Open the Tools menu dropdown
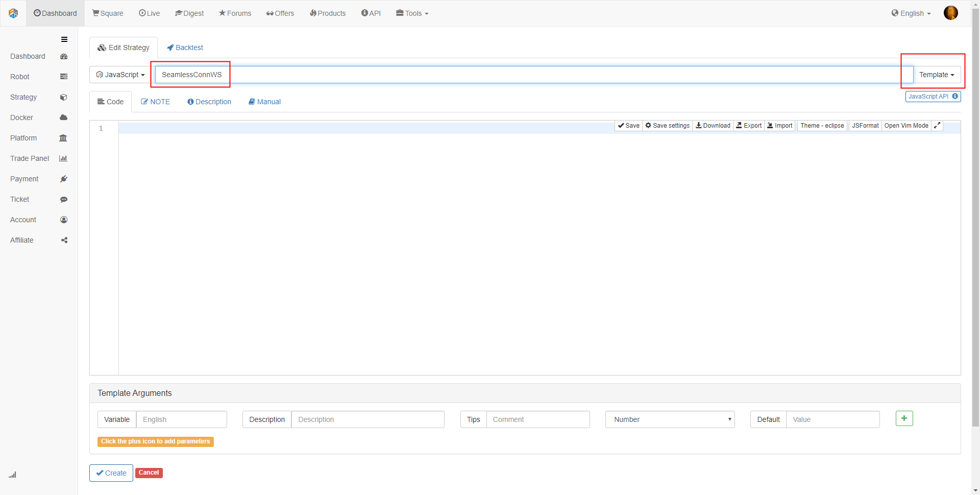The image size is (980, 495). [412, 13]
